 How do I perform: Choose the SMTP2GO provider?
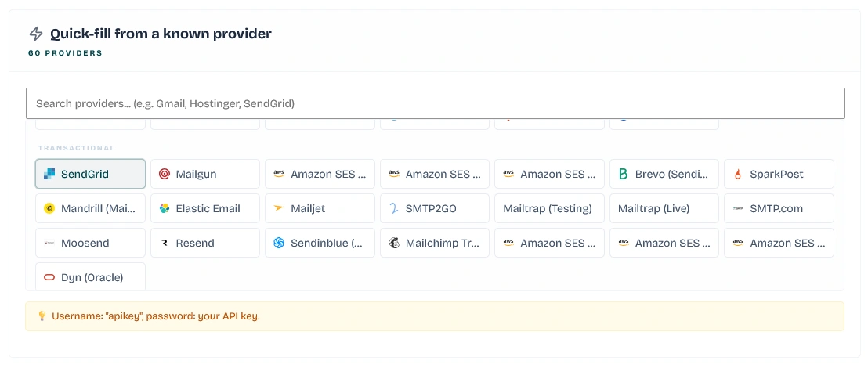(x=435, y=208)
